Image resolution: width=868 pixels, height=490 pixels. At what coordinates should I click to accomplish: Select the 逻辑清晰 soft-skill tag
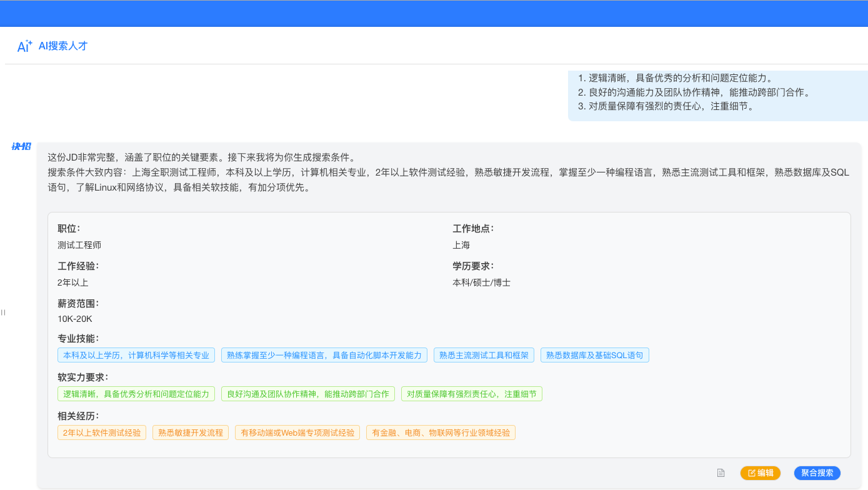(x=136, y=393)
